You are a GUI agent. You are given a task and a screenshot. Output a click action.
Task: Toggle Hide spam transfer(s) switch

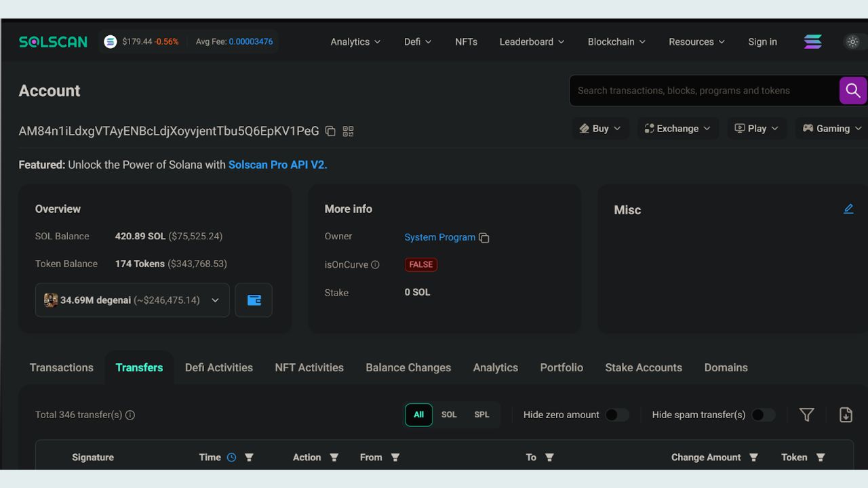763,415
